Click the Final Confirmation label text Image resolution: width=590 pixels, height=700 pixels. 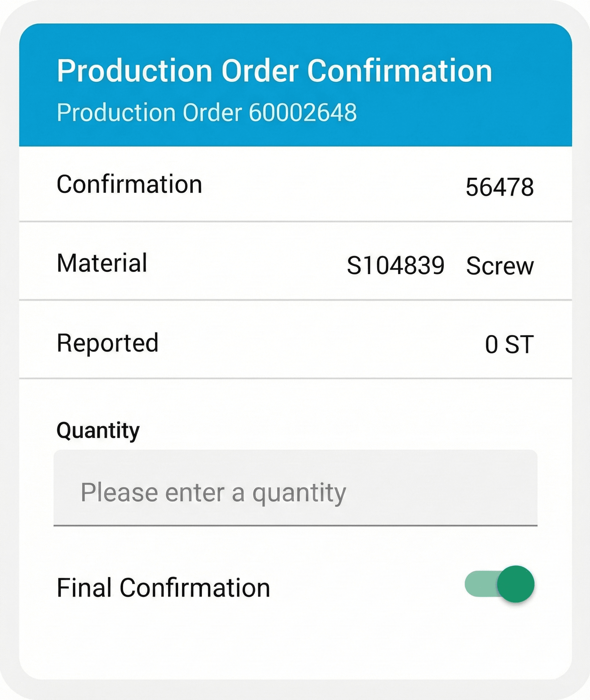[163, 587]
